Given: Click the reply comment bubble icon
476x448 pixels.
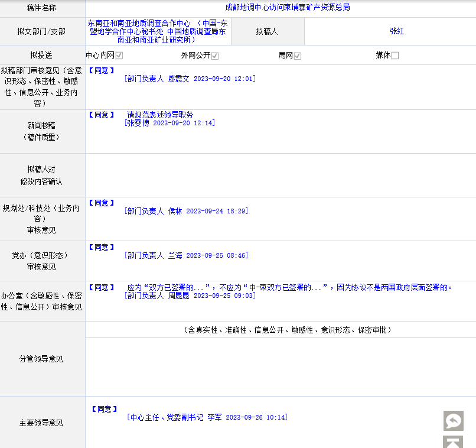Looking at the screenshot, I should pos(454,421).
